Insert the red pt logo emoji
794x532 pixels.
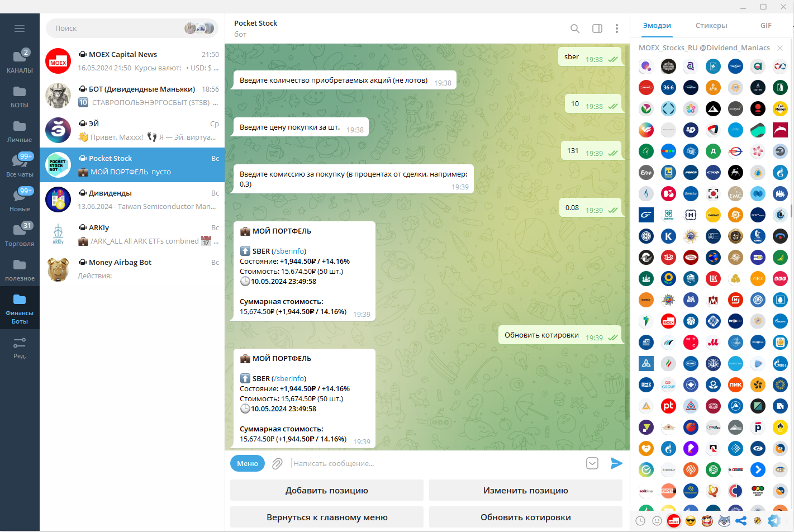pos(668,406)
